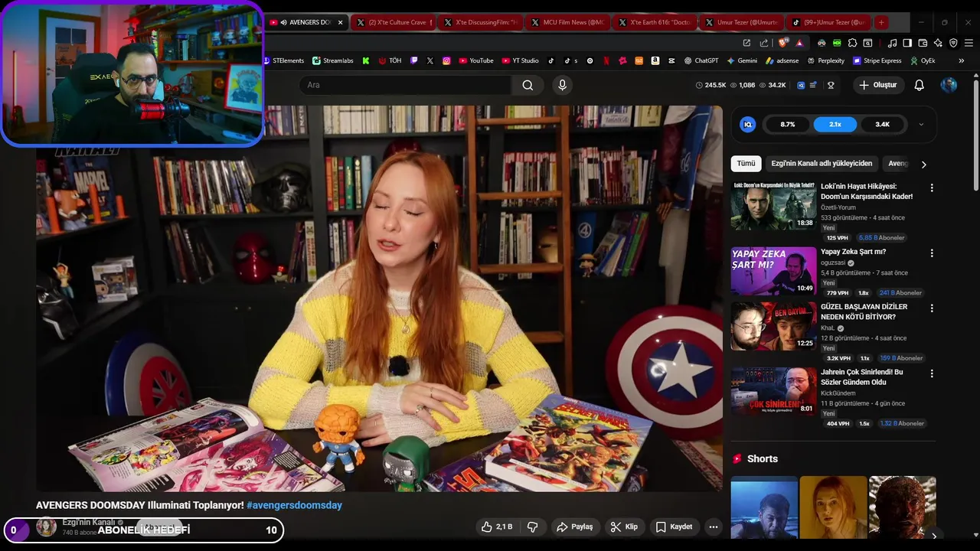Dislike the video with thumbs down
The height and width of the screenshot is (551, 980).
click(533, 527)
